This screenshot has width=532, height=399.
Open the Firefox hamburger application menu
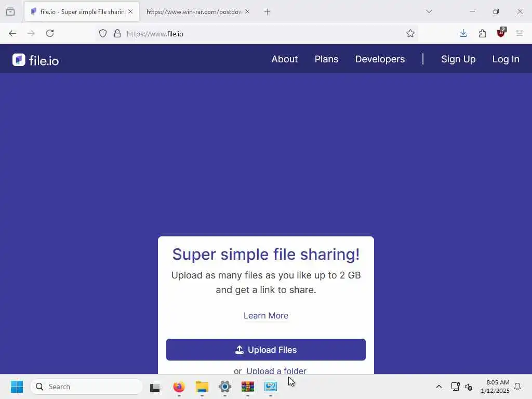pyautogui.click(x=520, y=33)
